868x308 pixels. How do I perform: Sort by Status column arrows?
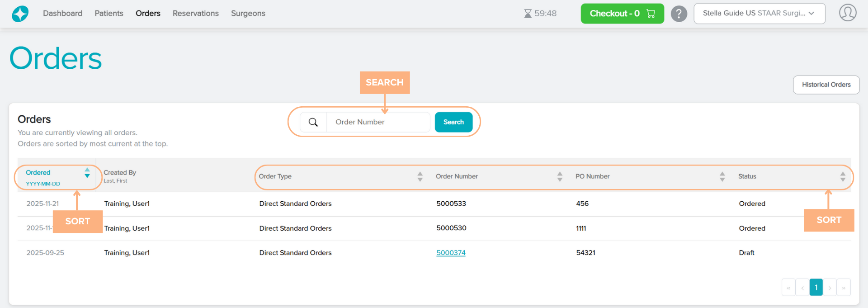coord(843,176)
